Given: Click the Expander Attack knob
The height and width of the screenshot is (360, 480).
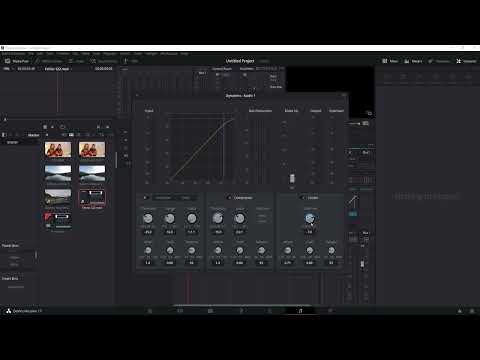Looking at the screenshot, I should [x=148, y=250].
